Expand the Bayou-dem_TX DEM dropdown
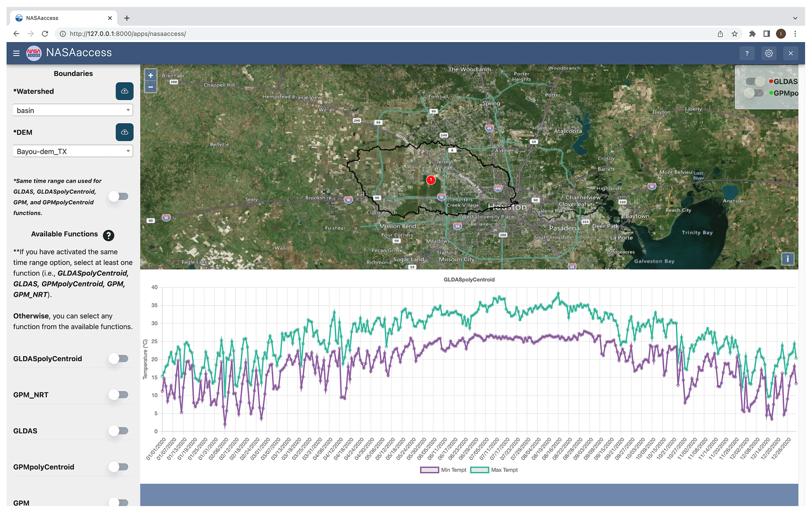This screenshot has height=513, width=812. 73,151
